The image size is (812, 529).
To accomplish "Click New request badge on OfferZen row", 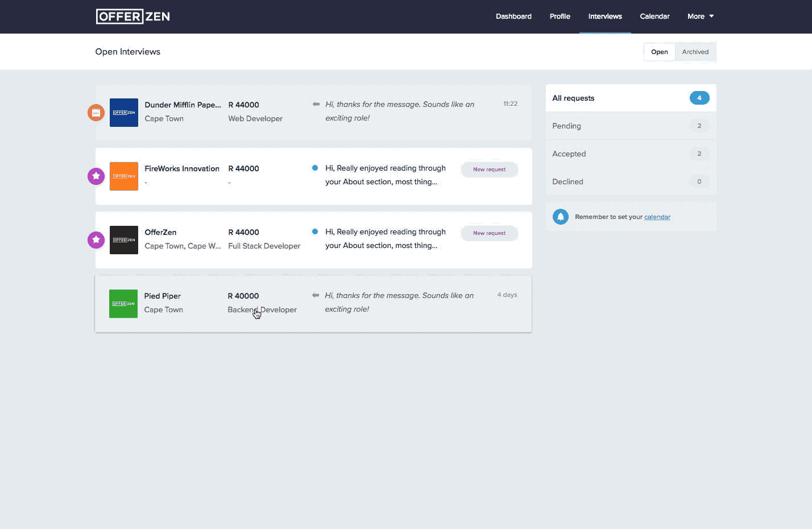I will tap(489, 233).
